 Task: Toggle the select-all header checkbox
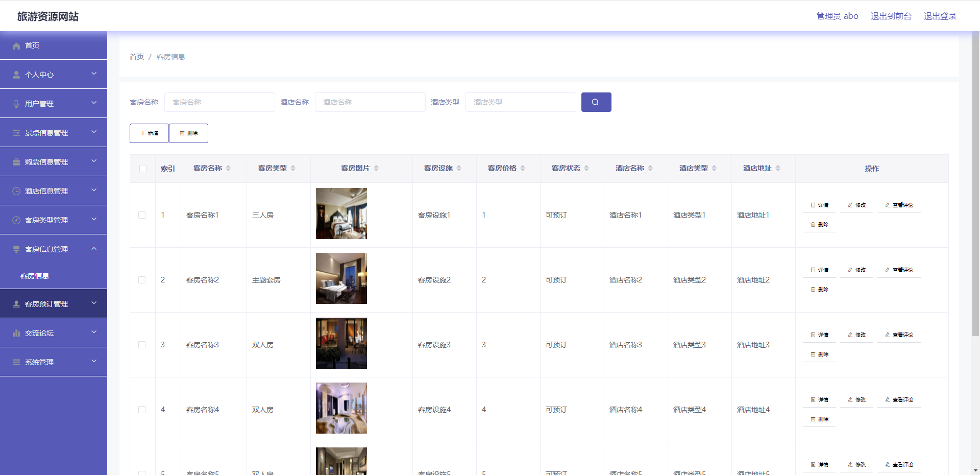[x=143, y=169]
